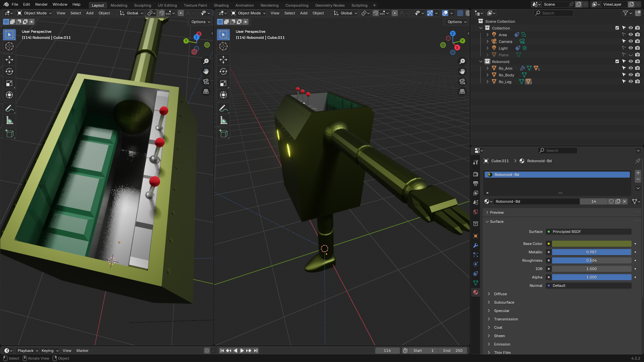The width and height of the screenshot is (644, 362).
Task: Toggle Light object viewport visibility
Action: tap(631, 48)
